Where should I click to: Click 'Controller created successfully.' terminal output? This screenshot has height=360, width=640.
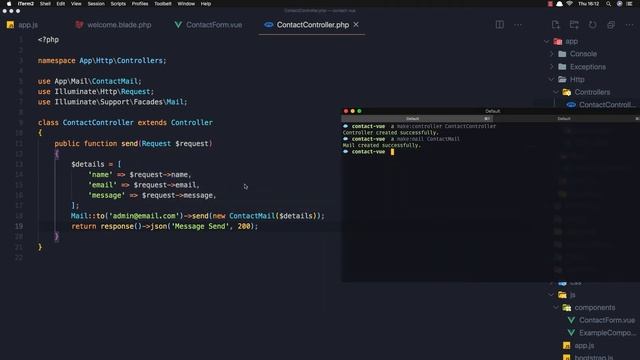coord(391,133)
